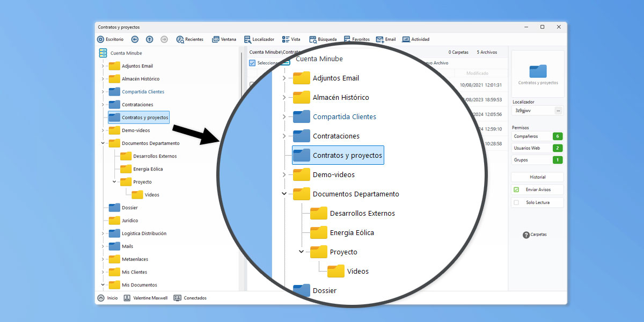The image size is (644, 322).
Task: Select the Jurídico folder
Action: 123,221
